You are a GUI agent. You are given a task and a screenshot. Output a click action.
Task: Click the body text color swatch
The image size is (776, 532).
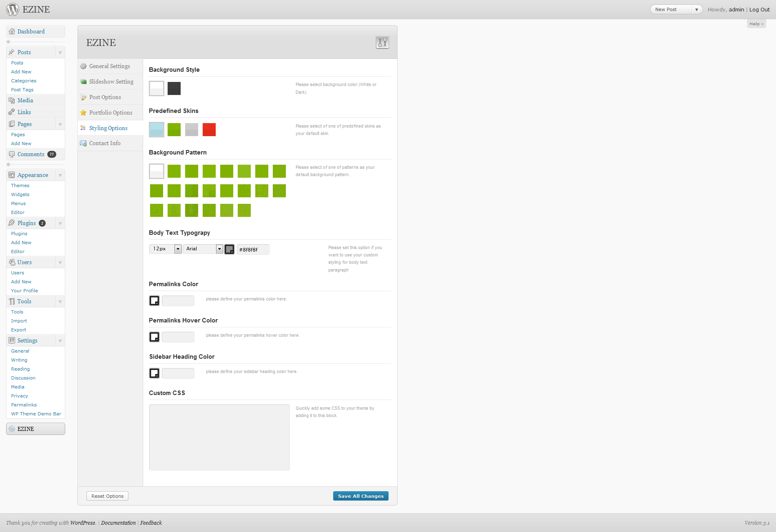click(x=230, y=249)
